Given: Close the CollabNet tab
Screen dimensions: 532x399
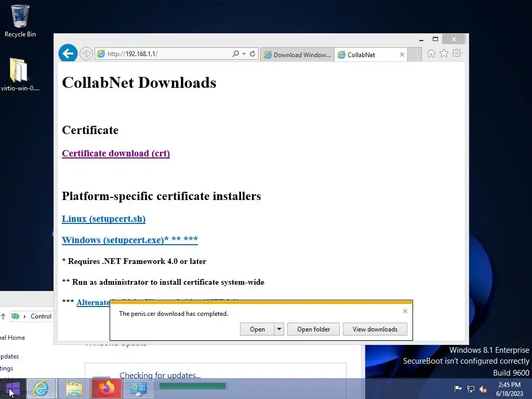Looking at the screenshot, I should tap(402, 55).
